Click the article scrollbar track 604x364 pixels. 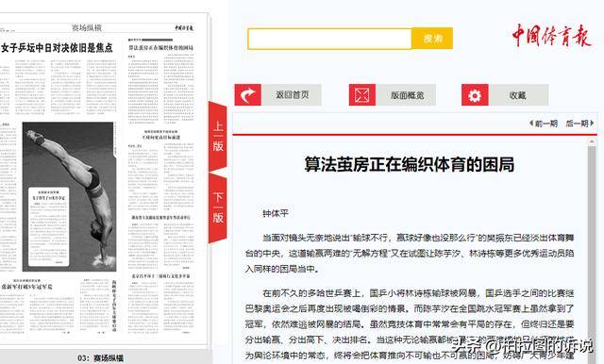(592, 254)
